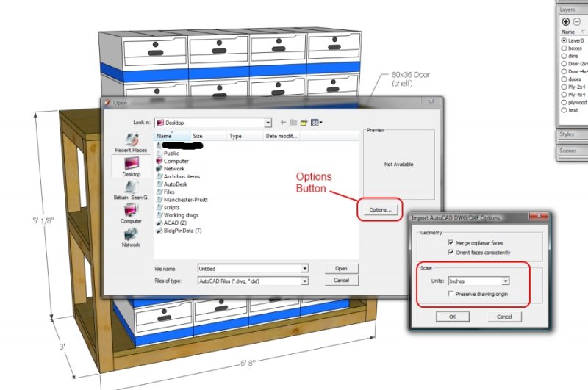
Task: Select Manchester-Pruitt folder
Action: [182, 200]
